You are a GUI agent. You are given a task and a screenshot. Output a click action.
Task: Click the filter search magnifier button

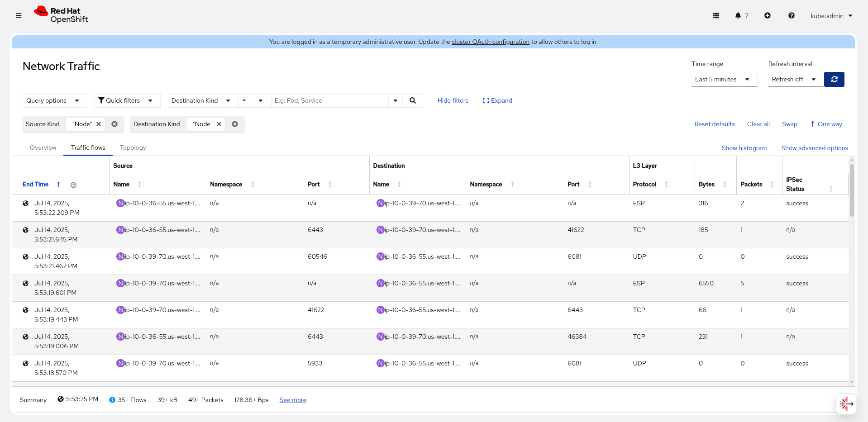click(x=413, y=100)
